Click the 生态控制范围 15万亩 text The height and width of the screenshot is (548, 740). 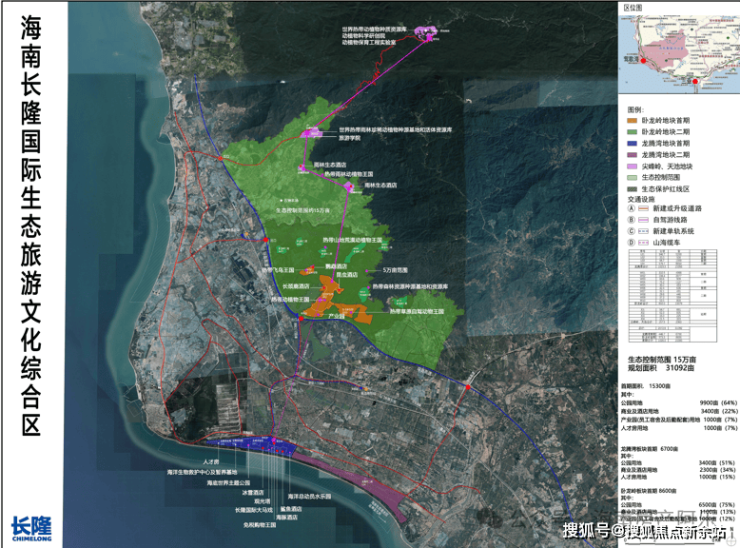(662, 359)
